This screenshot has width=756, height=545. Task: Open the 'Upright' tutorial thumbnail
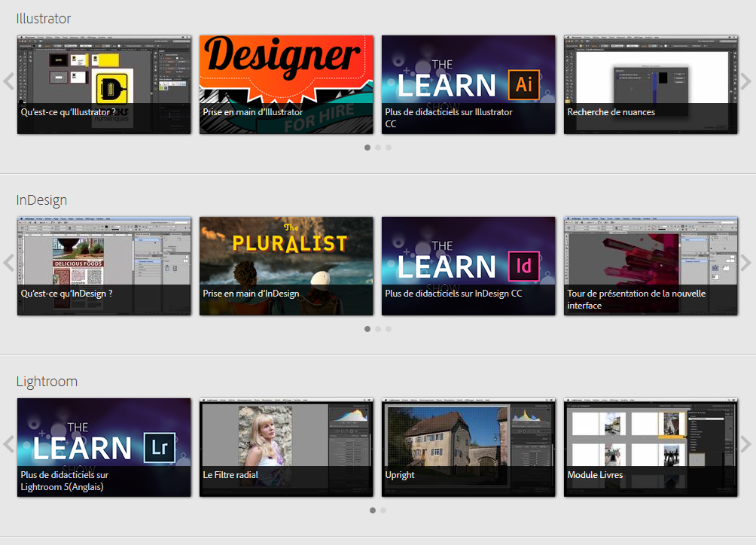[468, 447]
